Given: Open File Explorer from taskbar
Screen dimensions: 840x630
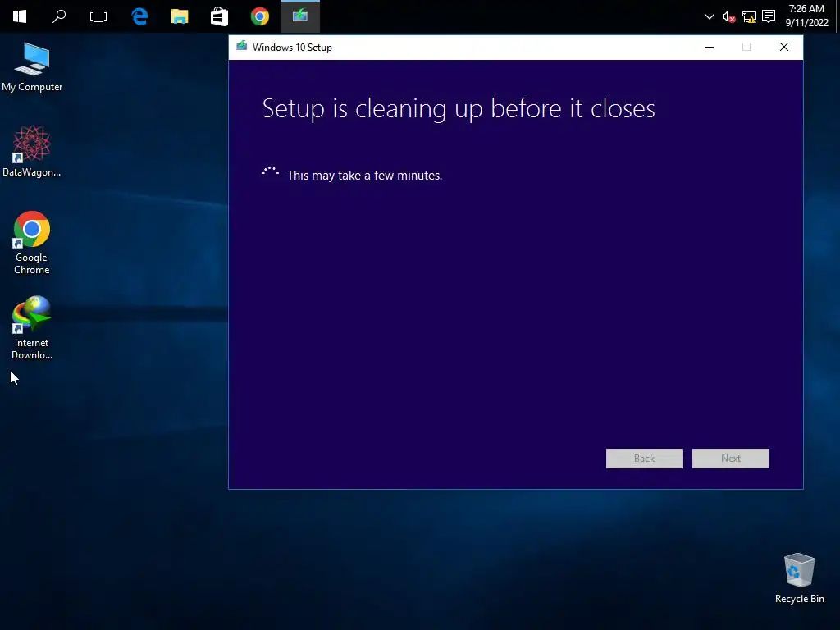Looking at the screenshot, I should coord(180,16).
